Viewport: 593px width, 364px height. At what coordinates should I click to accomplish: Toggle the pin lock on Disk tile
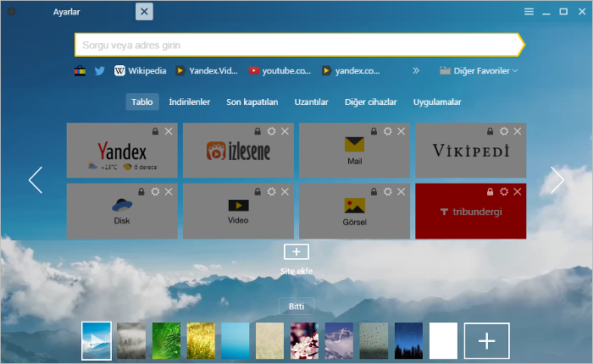pyautogui.click(x=141, y=191)
